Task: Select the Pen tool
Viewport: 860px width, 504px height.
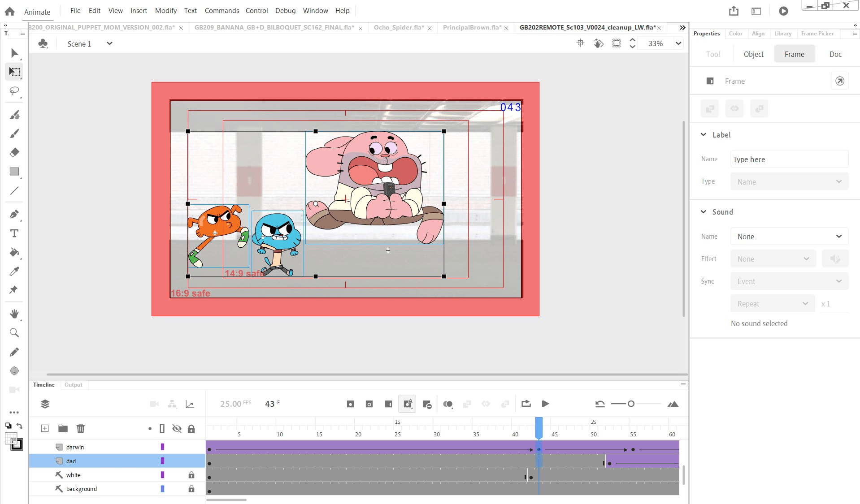Action: point(14,214)
